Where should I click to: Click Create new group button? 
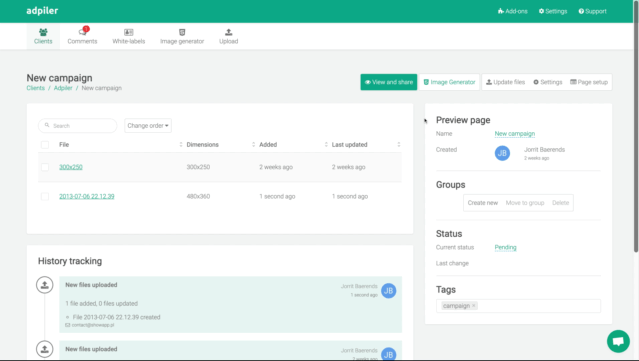coord(483,203)
